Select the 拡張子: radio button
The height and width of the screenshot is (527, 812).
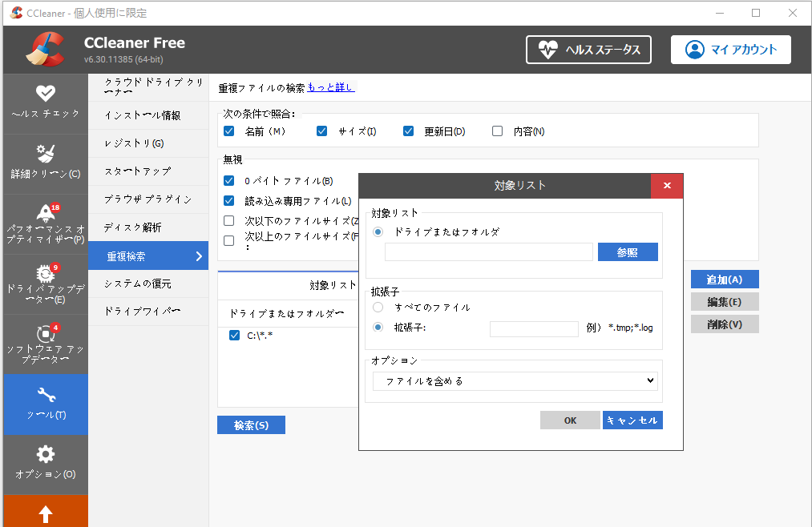[378, 328]
